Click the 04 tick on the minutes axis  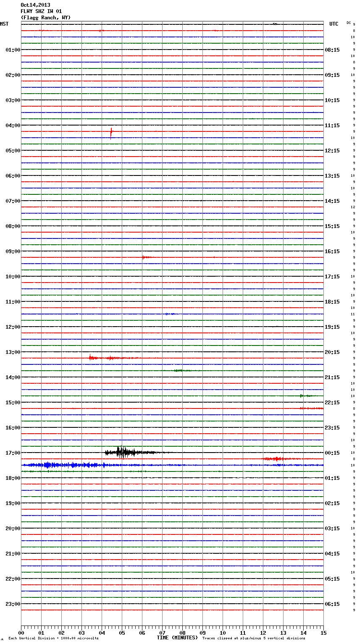(102, 633)
